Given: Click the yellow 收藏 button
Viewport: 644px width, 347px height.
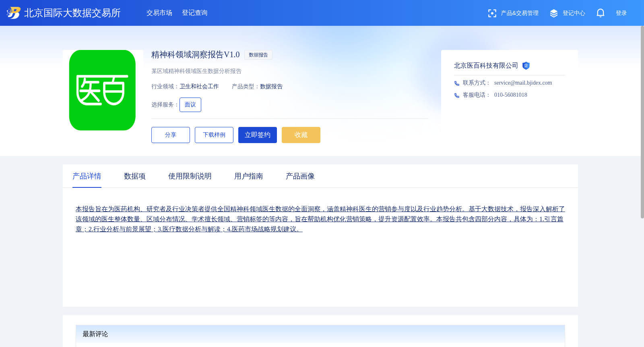Looking at the screenshot, I should click(301, 135).
